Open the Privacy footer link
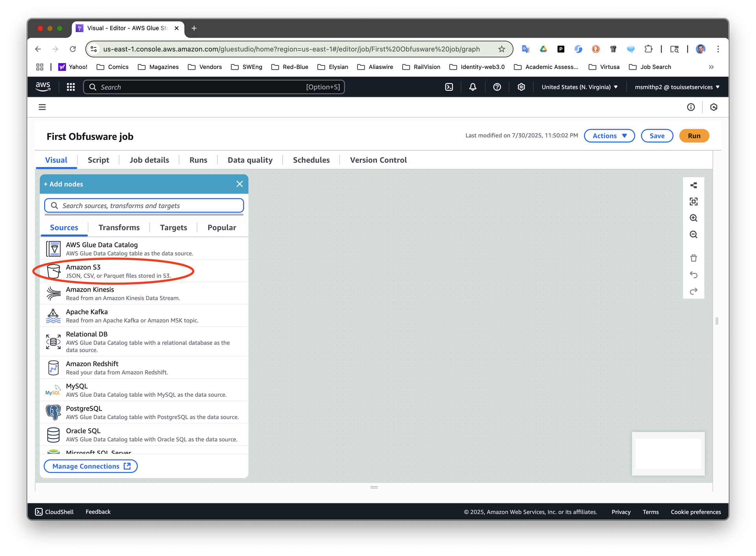 [621, 512]
